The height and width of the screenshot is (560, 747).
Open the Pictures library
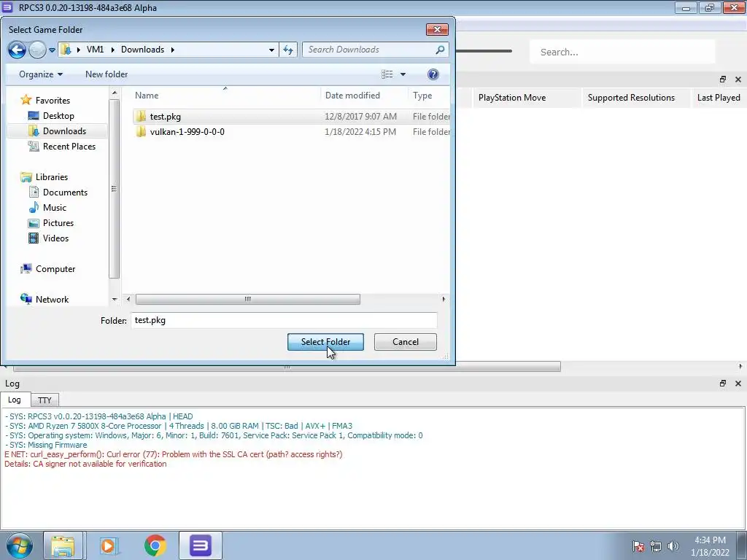[58, 223]
